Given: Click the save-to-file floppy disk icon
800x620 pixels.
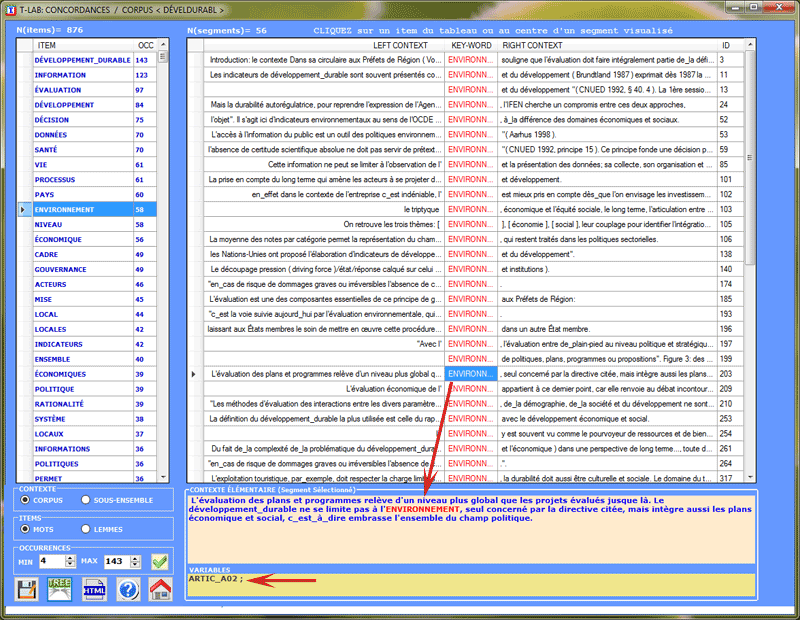Looking at the screenshot, I should pos(27,589).
